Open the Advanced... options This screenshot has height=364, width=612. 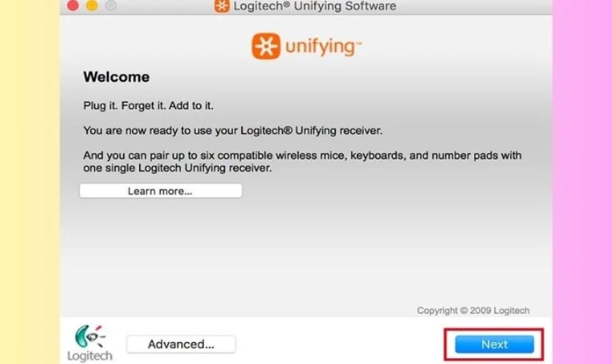coord(181,344)
